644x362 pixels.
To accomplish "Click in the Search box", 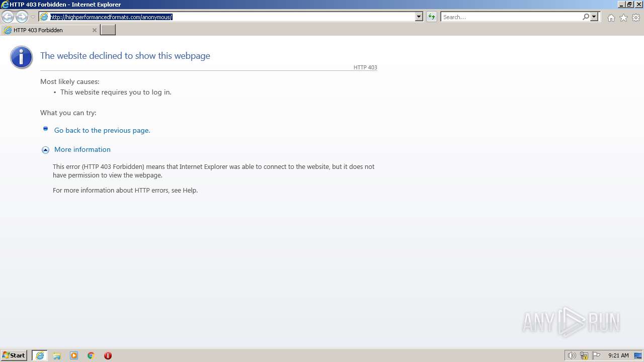I will click(511, 17).
